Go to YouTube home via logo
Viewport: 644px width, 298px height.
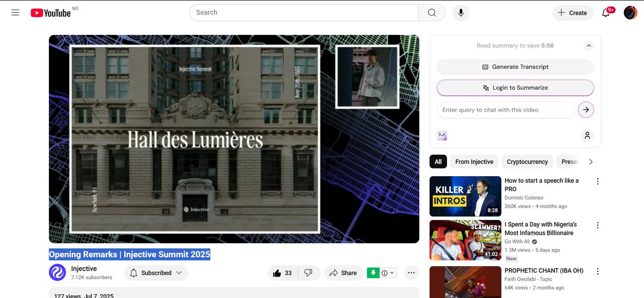(51, 12)
